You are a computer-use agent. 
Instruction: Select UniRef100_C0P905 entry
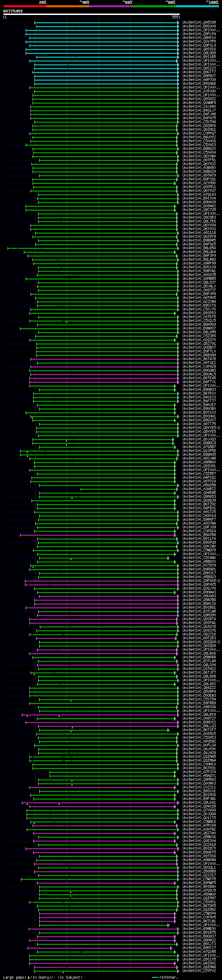pyautogui.click(x=199, y=917)
